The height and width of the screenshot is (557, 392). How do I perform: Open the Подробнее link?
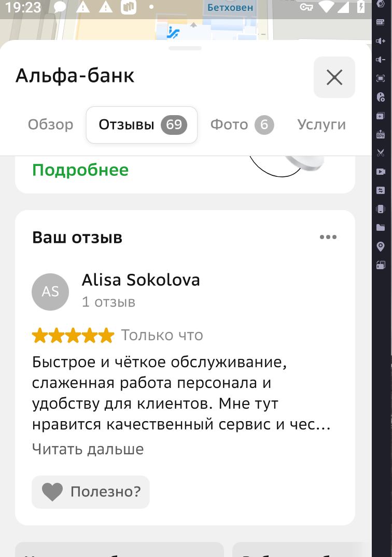[80, 170]
